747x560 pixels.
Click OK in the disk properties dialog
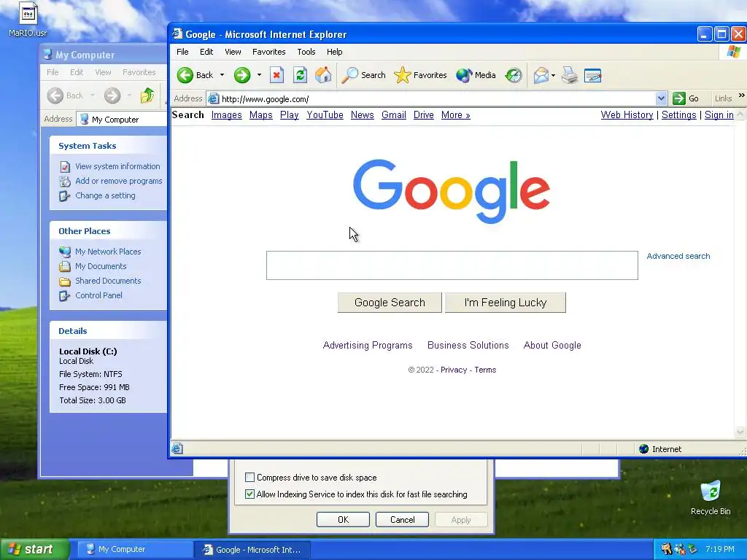(x=343, y=519)
